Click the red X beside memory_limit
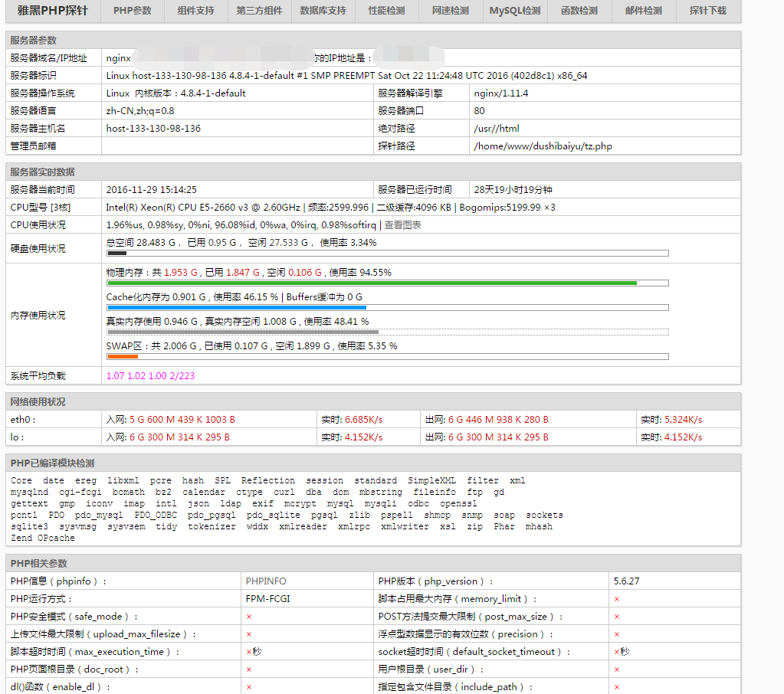 (616, 599)
